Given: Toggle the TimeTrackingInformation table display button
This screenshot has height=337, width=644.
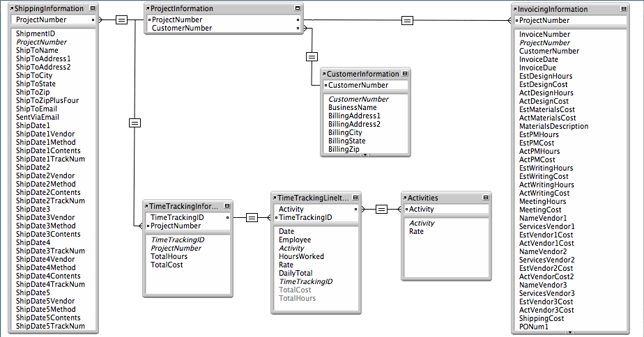Looking at the screenshot, I should point(227,207).
